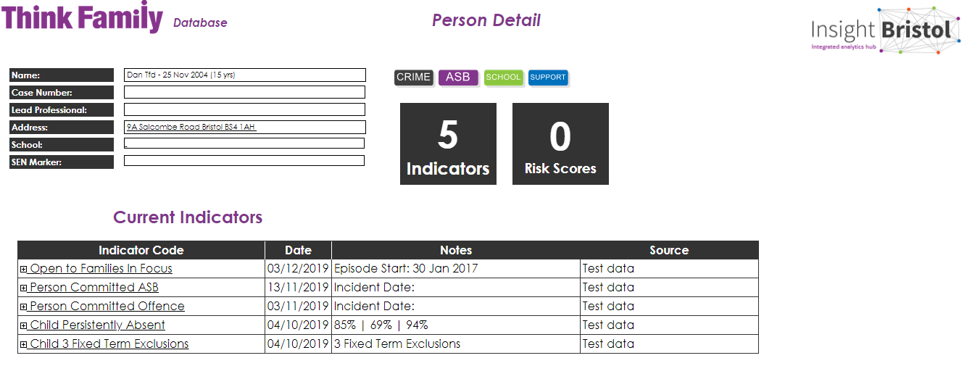This screenshot has width=980, height=387.
Task: Click into the Lead Professional field
Action: pyautogui.click(x=244, y=109)
